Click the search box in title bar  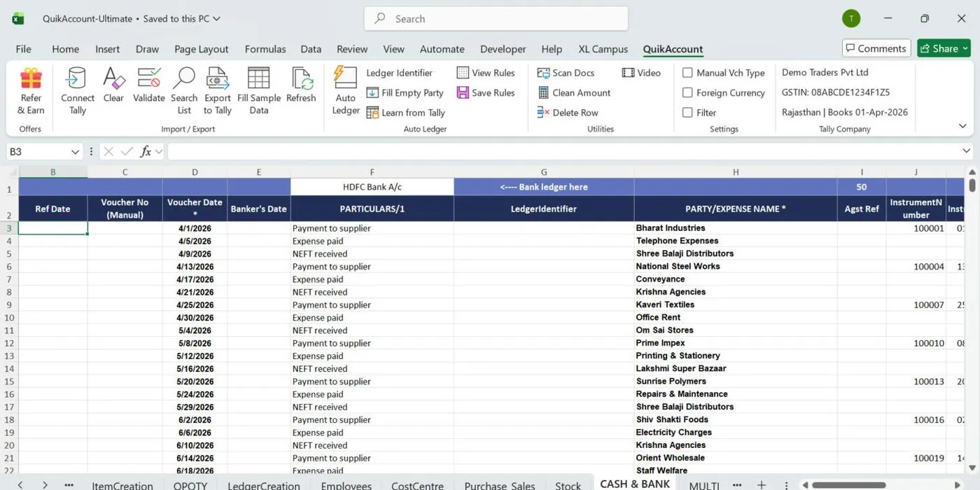[x=496, y=19]
